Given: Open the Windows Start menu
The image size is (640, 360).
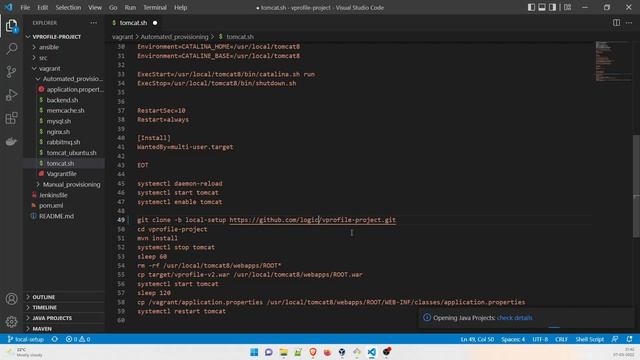Looking at the screenshot, I should pyautogui.click(x=254, y=352).
